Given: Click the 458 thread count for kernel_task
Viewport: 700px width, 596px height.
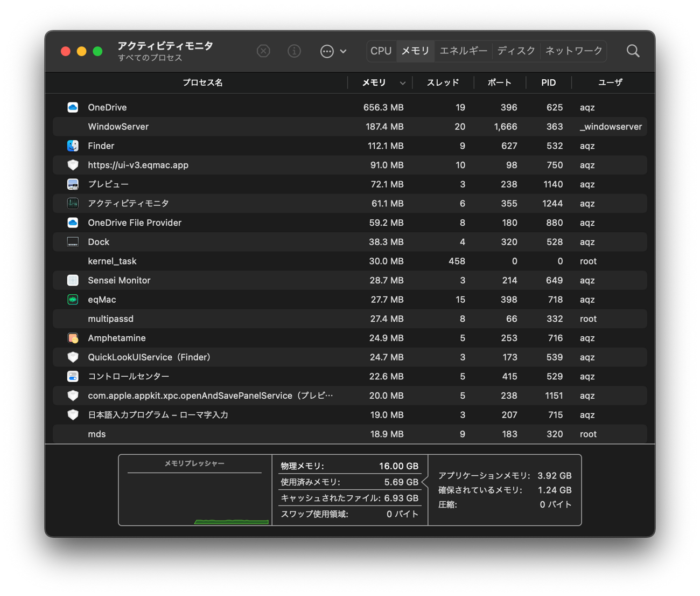Looking at the screenshot, I should [x=457, y=261].
